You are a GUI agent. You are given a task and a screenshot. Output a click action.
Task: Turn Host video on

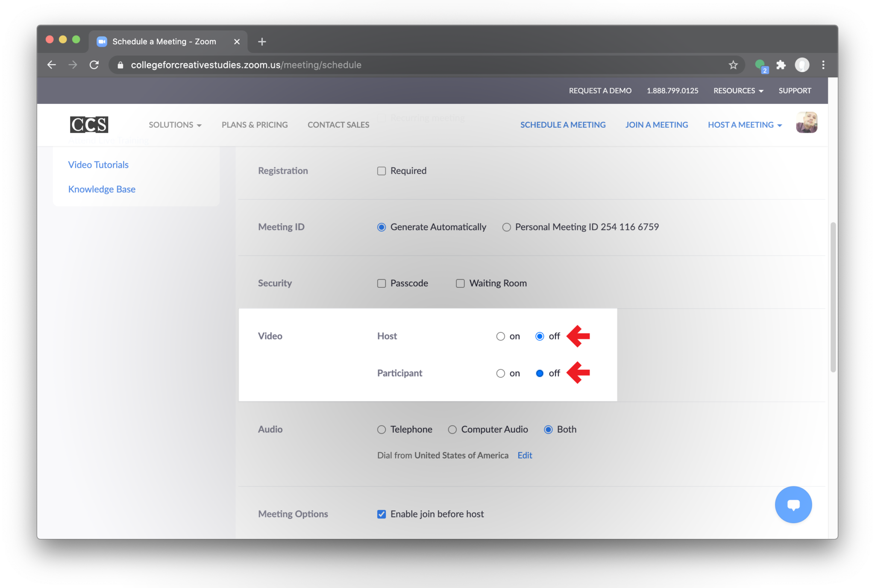click(500, 336)
